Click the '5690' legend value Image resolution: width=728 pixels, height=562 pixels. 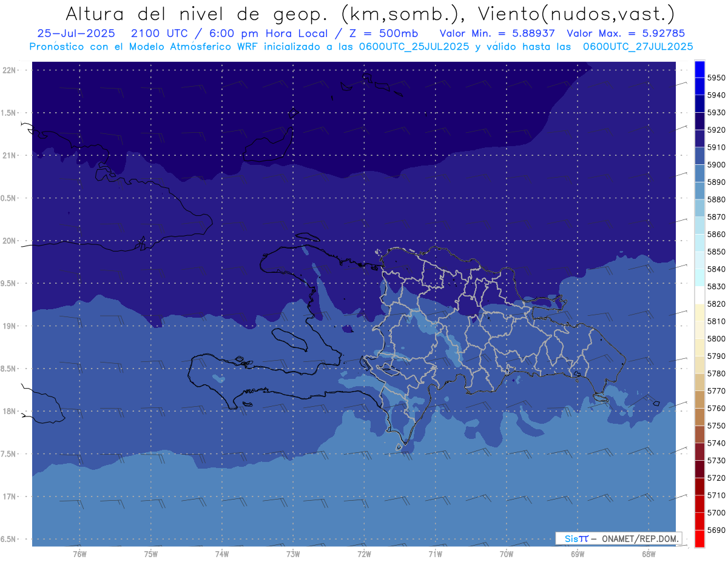716,530
